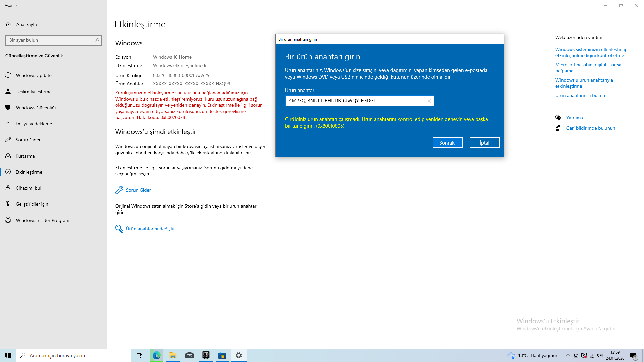Click the Settings gear icon on taskbar
Screen dimensions: 644x362
[x=238, y=355]
